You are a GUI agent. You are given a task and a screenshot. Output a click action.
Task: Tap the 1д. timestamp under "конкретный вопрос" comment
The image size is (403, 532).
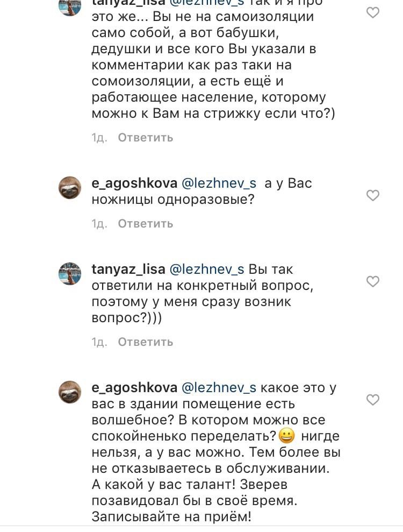(99, 342)
